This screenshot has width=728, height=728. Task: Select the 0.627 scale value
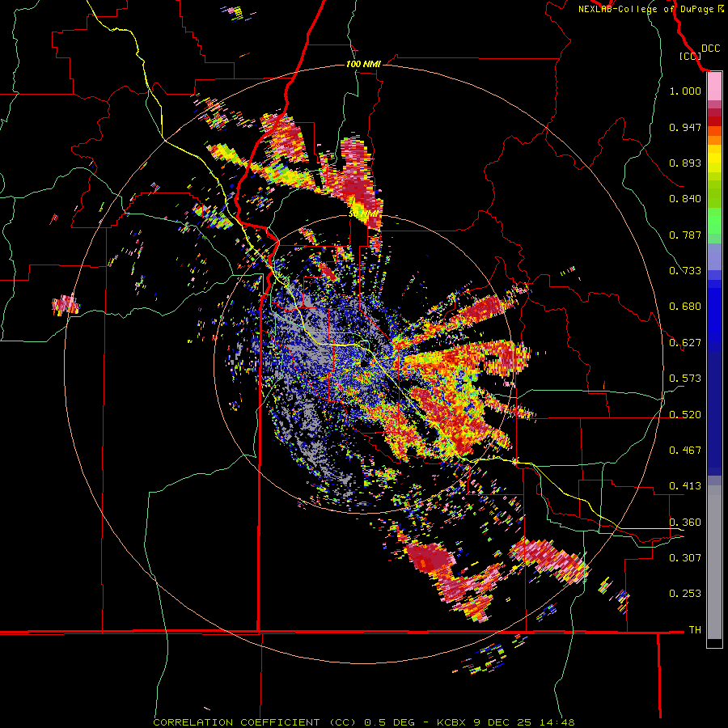tap(685, 343)
